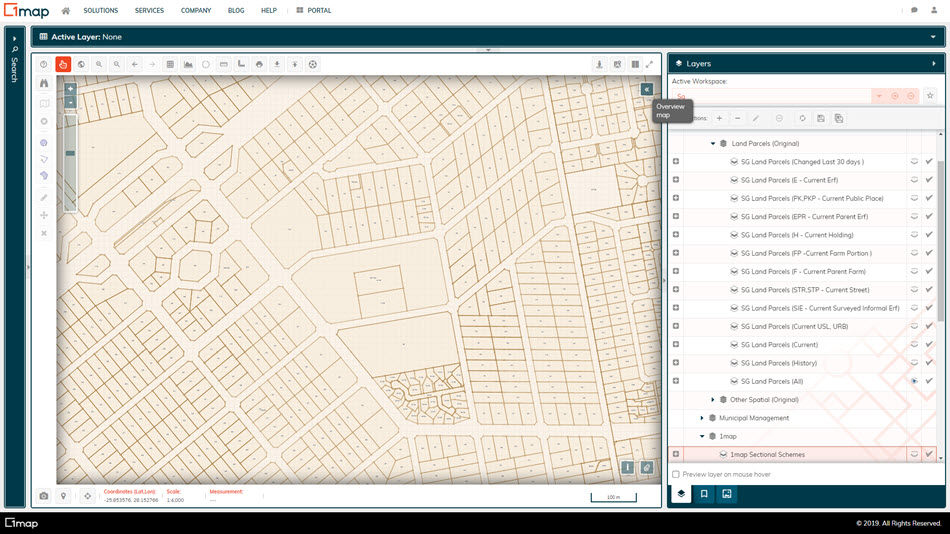
Task: Toggle visibility eye of SG Land Parcels (All)
Action: click(914, 381)
